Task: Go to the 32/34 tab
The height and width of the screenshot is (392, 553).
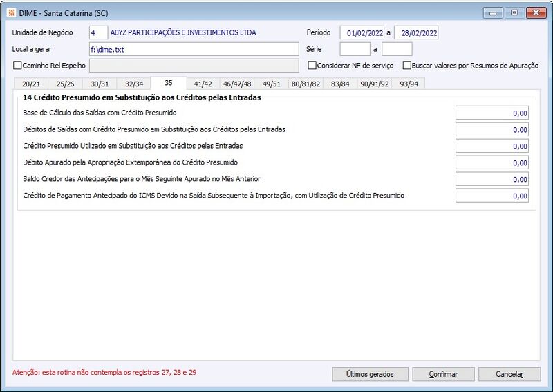Action: [134, 84]
